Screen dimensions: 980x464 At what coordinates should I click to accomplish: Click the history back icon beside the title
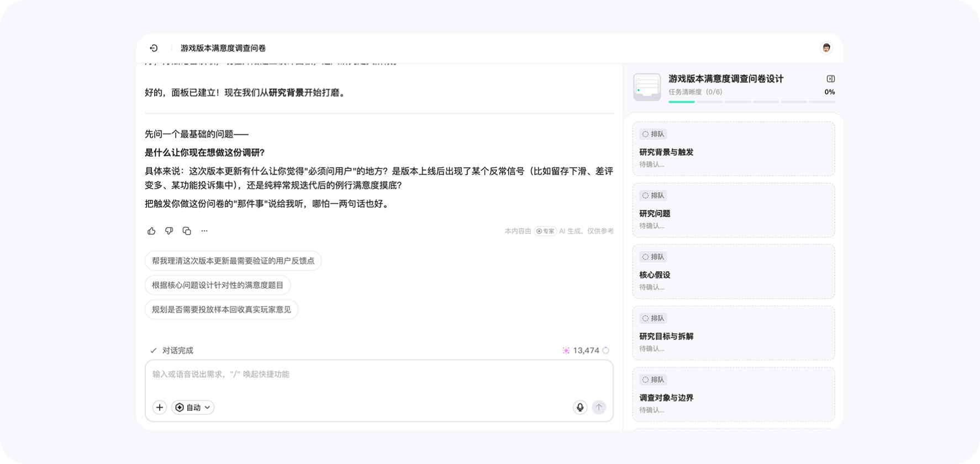[x=154, y=48]
